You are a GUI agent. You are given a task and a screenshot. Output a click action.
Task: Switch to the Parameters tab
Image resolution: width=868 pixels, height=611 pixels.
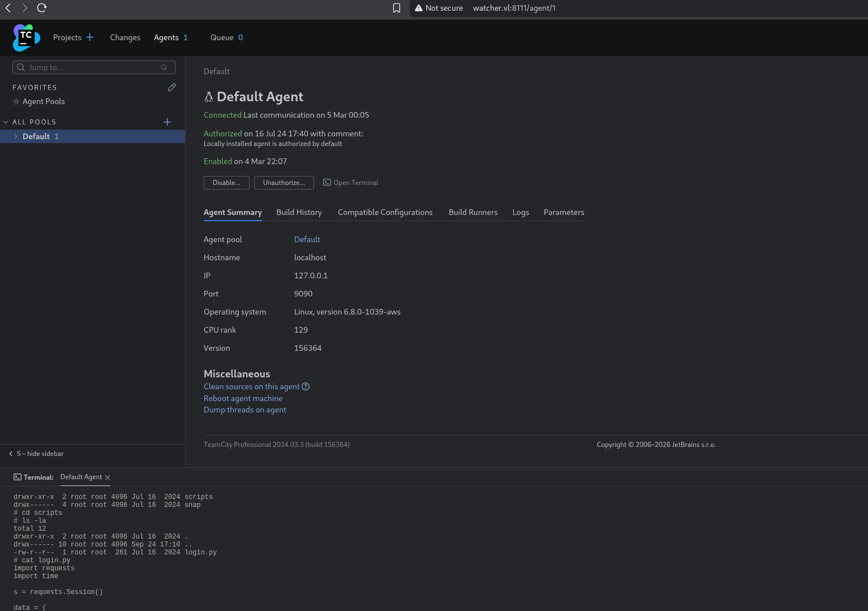pyautogui.click(x=564, y=212)
